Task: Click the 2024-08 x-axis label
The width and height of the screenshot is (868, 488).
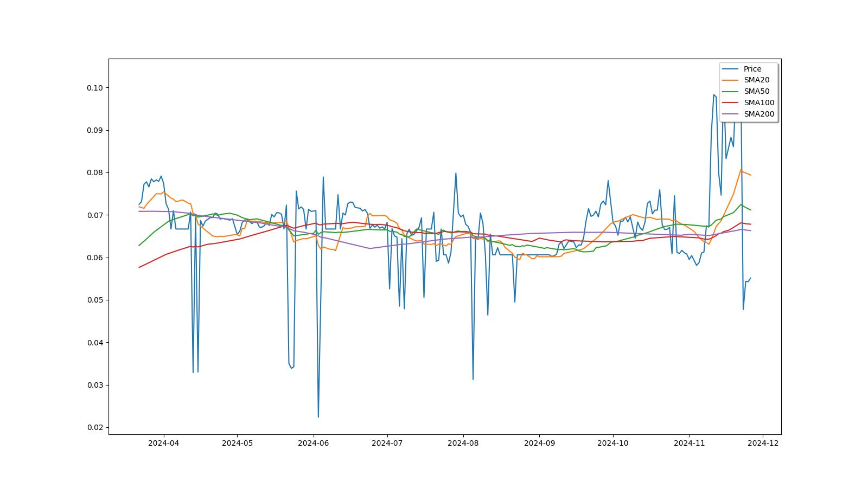Action: [463, 443]
